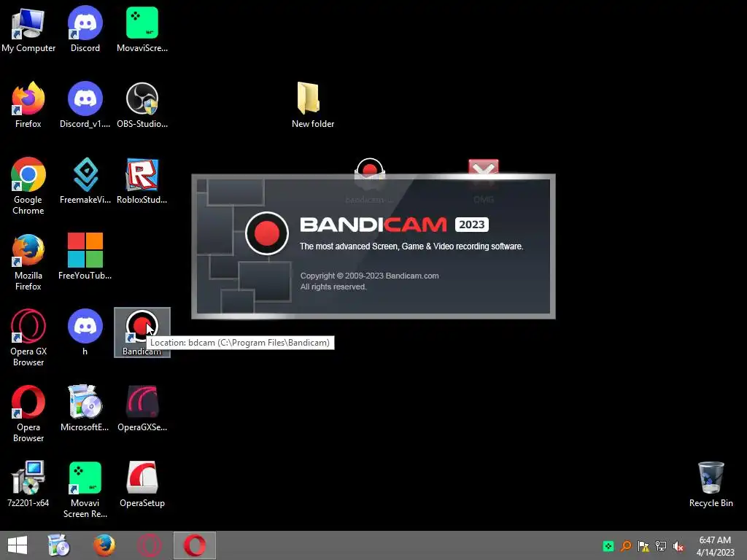Click the active Opera taskbar button
747x560 pixels.
coord(194,545)
